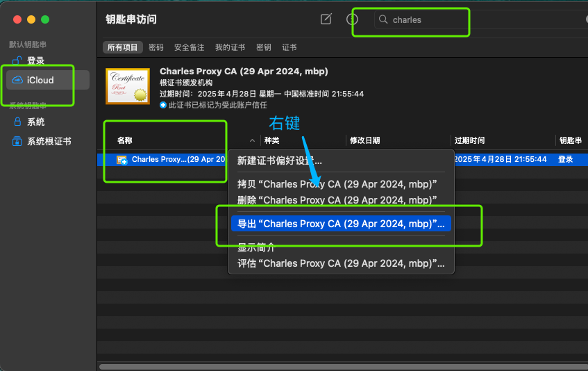The image size is (588, 371).
Task: Choose 显示简介 from context menu
Action: pyautogui.click(x=256, y=247)
